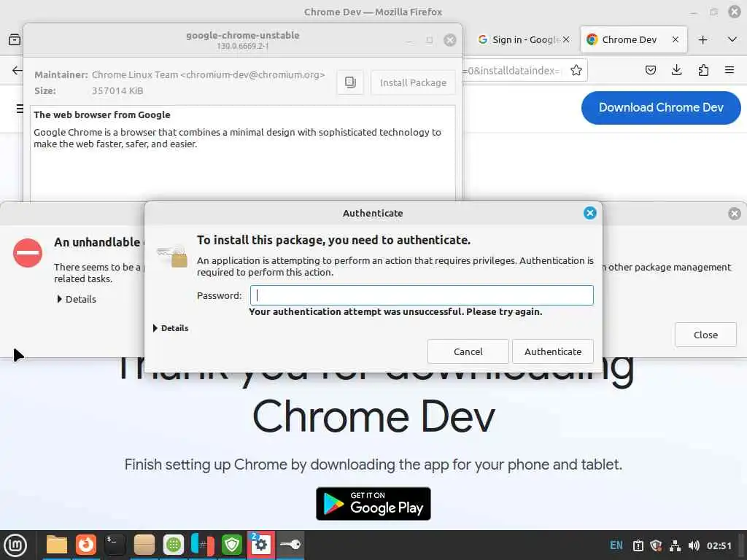Open the volume tray icon

coord(694,545)
